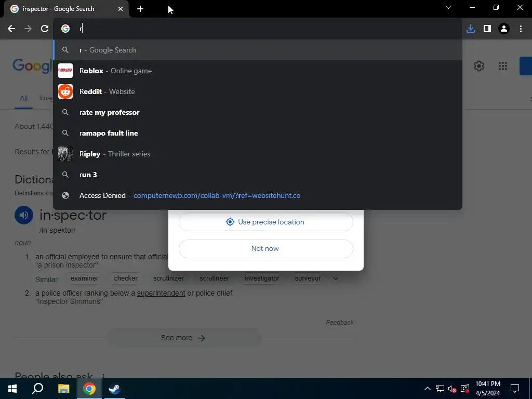This screenshot has height=399, width=532.
Task: Toggle the Chrome side panel icon
Action: tap(487, 29)
